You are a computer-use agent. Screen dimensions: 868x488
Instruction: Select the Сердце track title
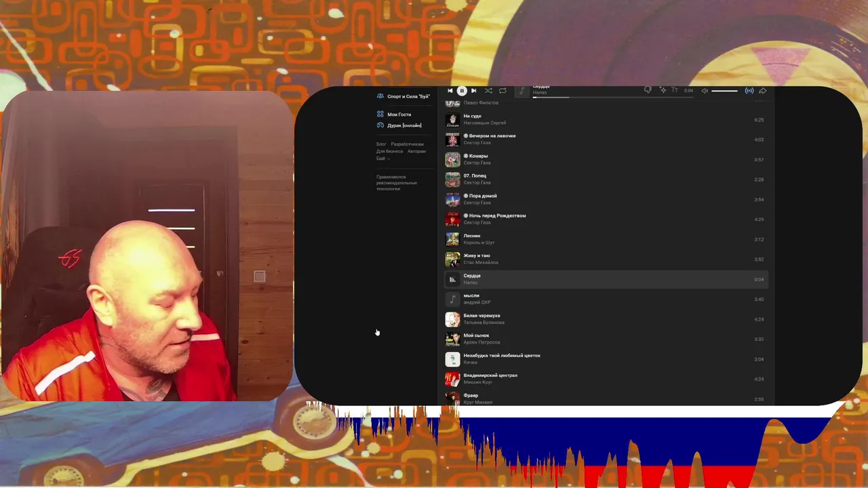(472, 276)
